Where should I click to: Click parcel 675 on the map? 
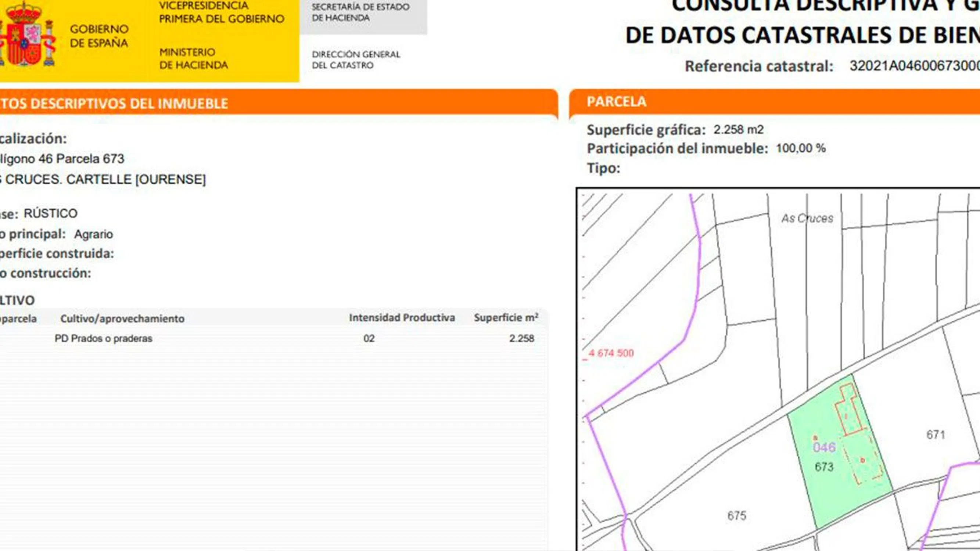click(x=736, y=516)
